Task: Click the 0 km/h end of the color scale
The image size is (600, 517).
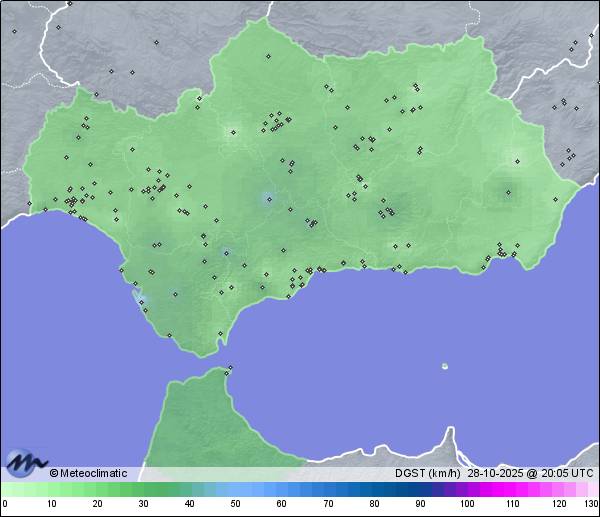Action: coord(6,489)
